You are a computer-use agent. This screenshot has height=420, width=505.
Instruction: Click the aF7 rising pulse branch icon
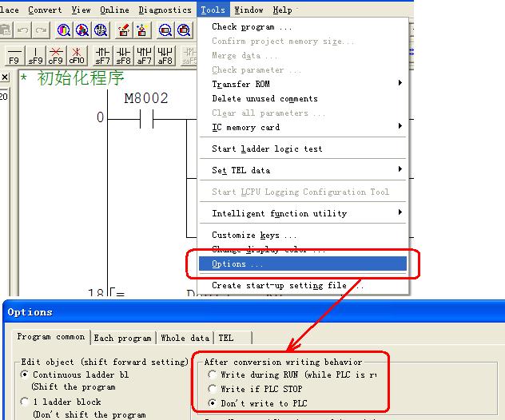click(x=145, y=55)
